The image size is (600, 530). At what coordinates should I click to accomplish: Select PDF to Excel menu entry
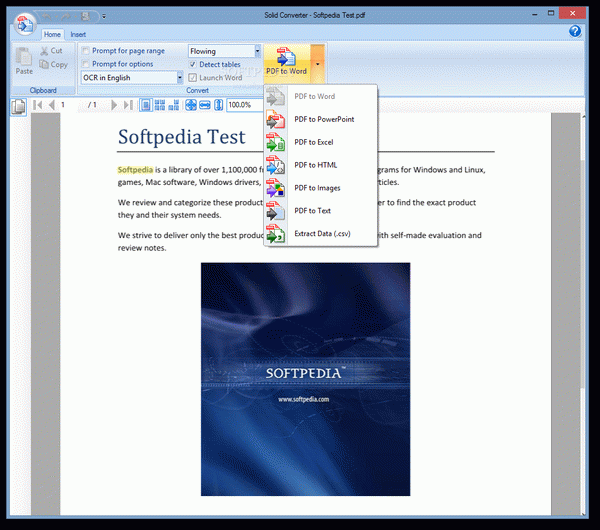point(321,142)
